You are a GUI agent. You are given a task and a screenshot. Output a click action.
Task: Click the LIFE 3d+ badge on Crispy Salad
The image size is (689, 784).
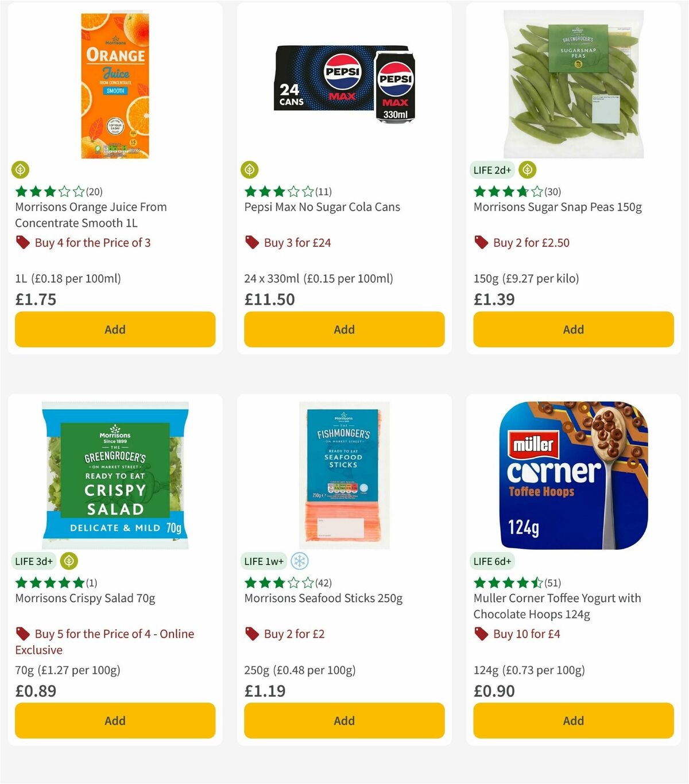[33, 561]
